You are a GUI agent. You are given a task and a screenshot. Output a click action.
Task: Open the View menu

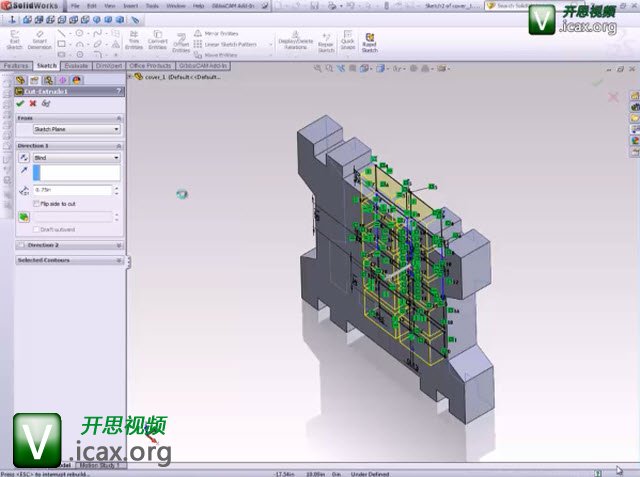click(x=110, y=6)
